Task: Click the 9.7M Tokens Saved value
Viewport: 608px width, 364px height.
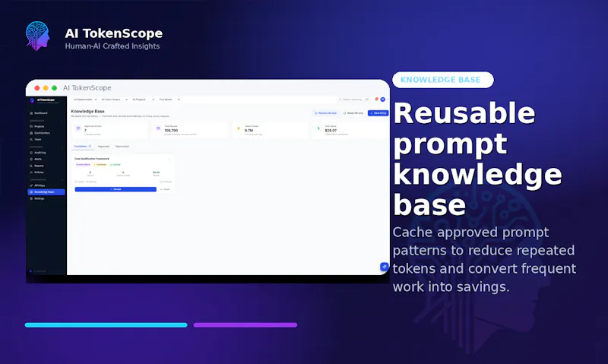Action: [x=249, y=131]
